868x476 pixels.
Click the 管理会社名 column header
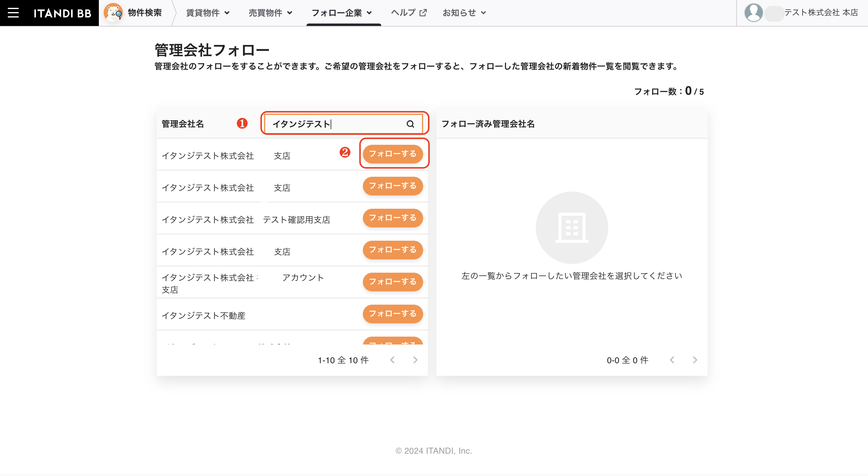point(183,124)
